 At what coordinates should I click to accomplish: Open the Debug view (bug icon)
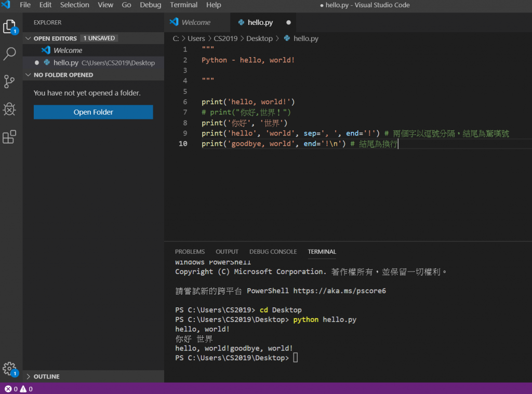tap(9, 109)
